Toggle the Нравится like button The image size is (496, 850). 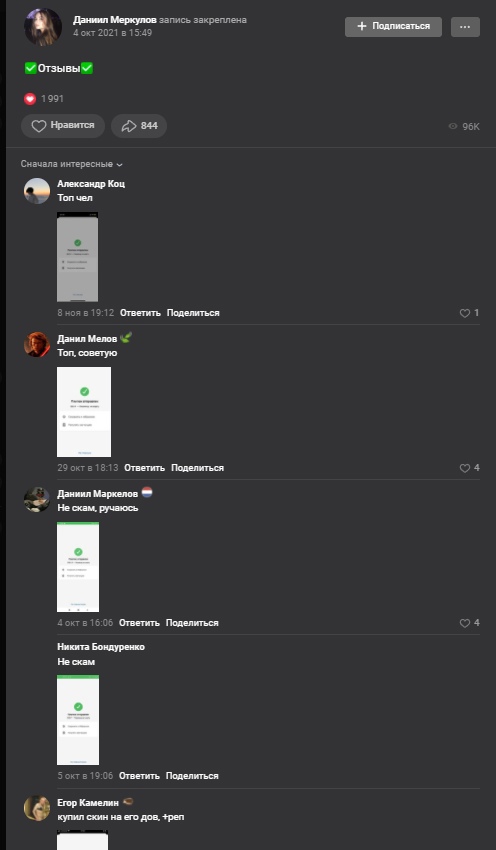[63, 126]
